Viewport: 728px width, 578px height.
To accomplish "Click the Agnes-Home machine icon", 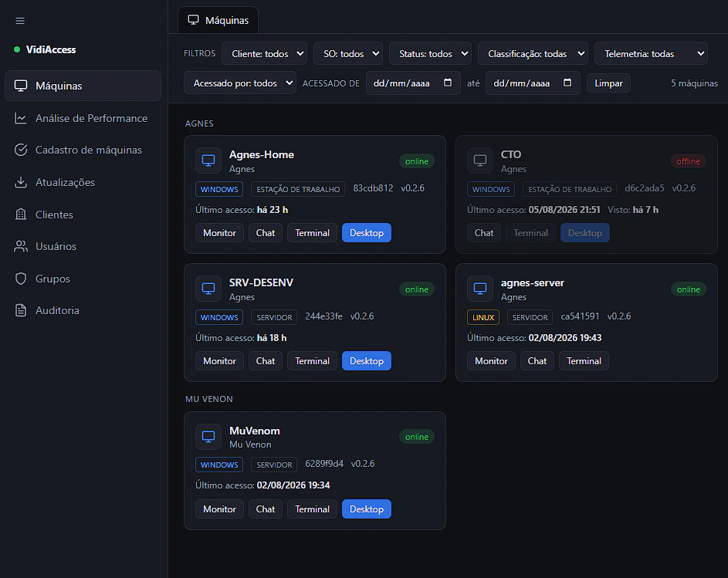I will [208, 161].
